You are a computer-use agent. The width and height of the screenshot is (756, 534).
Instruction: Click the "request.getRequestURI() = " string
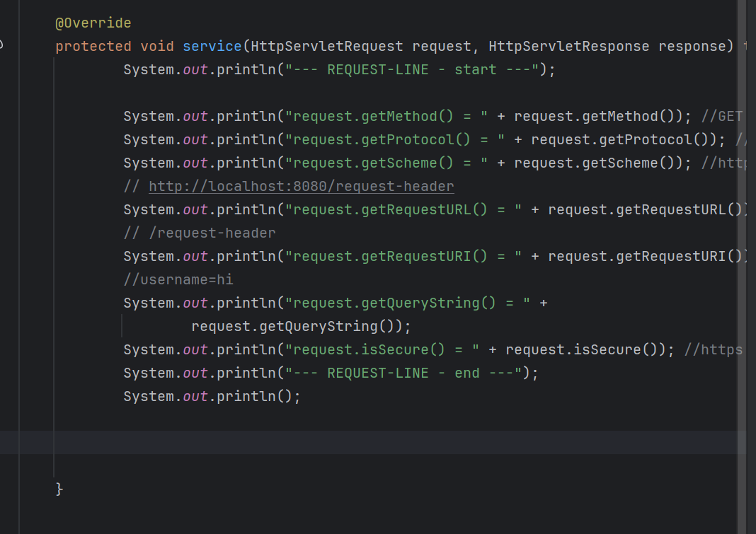click(403, 257)
